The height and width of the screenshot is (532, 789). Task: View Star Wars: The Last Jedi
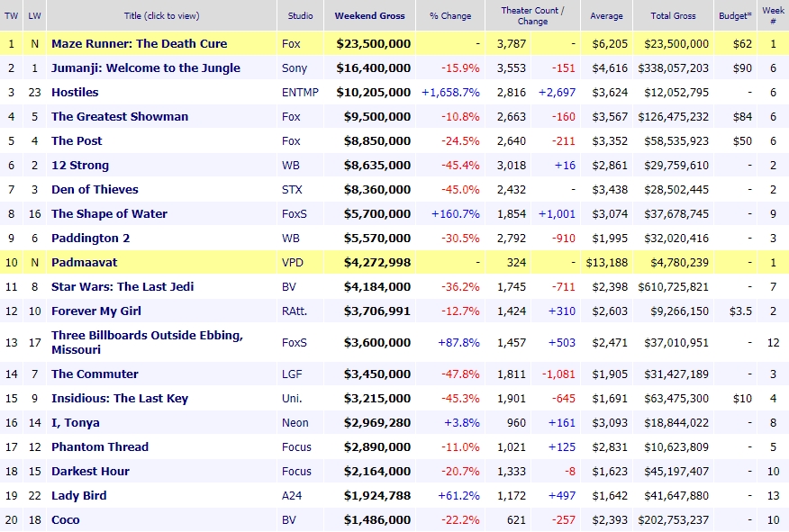point(122,286)
